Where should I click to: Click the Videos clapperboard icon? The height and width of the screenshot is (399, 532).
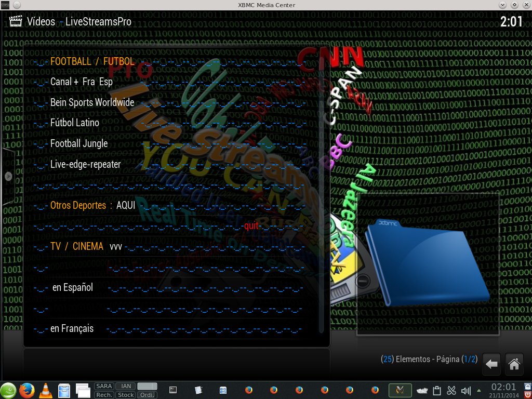pyautogui.click(x=16, y=21)
